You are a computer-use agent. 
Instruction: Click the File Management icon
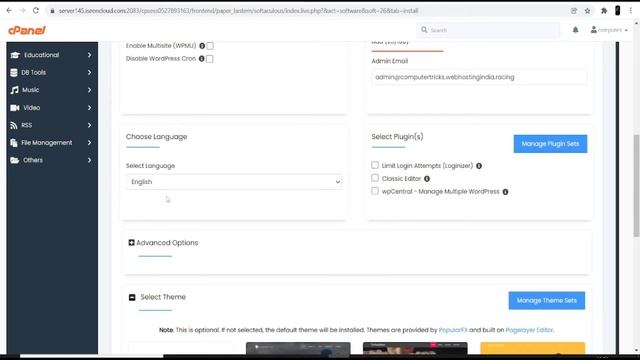(14, 143)
